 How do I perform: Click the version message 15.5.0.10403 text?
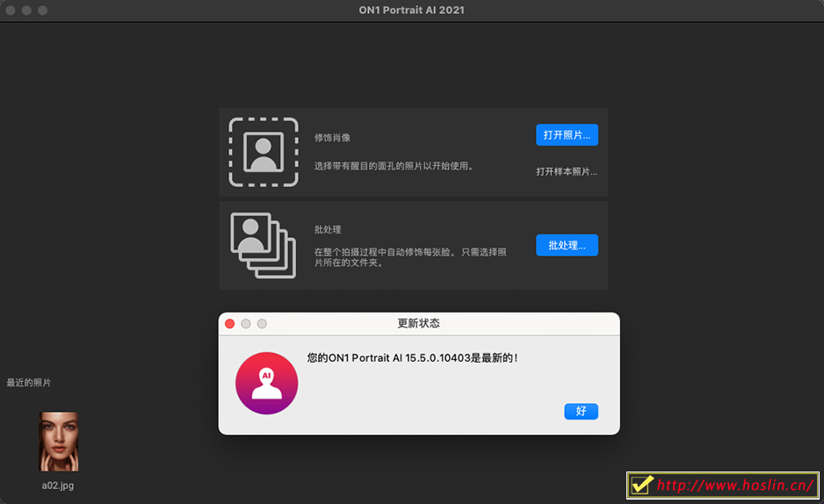(x=413, y=358)
